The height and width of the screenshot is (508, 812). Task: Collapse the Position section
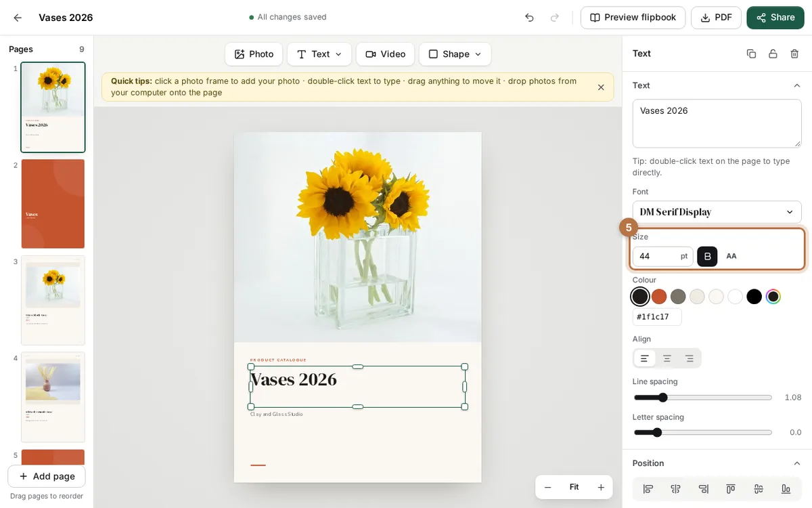tap(796, 463)
